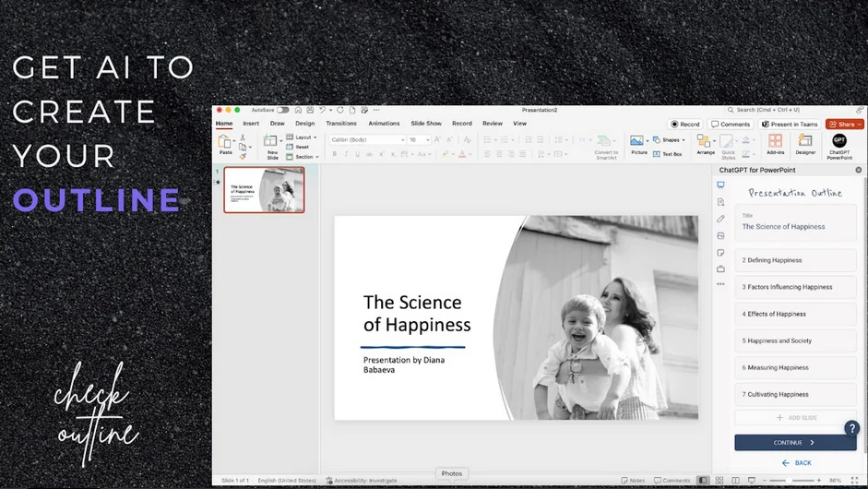Click the Home icon in title bar
The image size is (868, 489).
pos(298,110)
